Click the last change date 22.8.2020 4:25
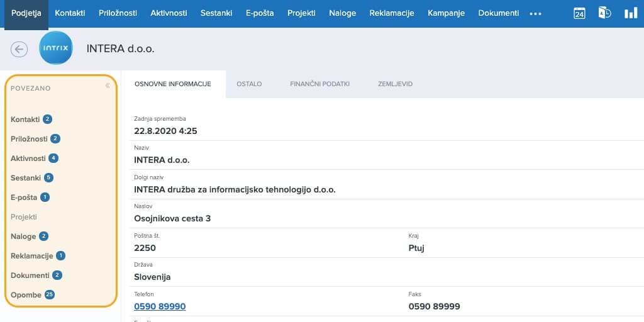644x322 pixels. 165,131
